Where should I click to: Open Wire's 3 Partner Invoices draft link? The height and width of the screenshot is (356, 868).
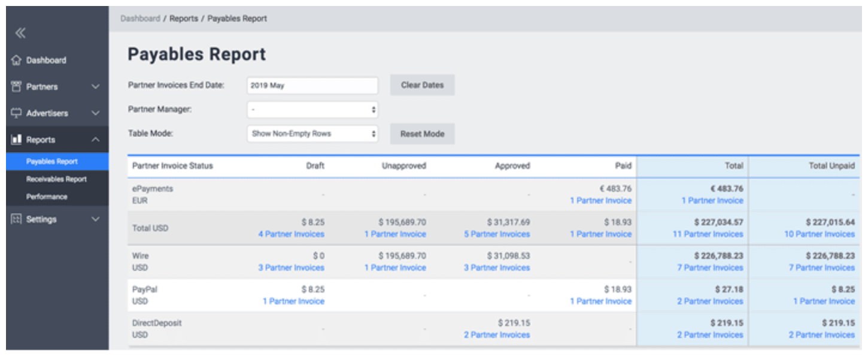click(x=291, y=268)
